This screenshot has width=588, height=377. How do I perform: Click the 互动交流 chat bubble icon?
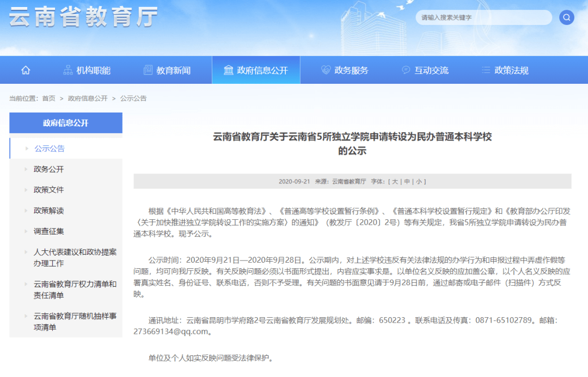(406, 70)
